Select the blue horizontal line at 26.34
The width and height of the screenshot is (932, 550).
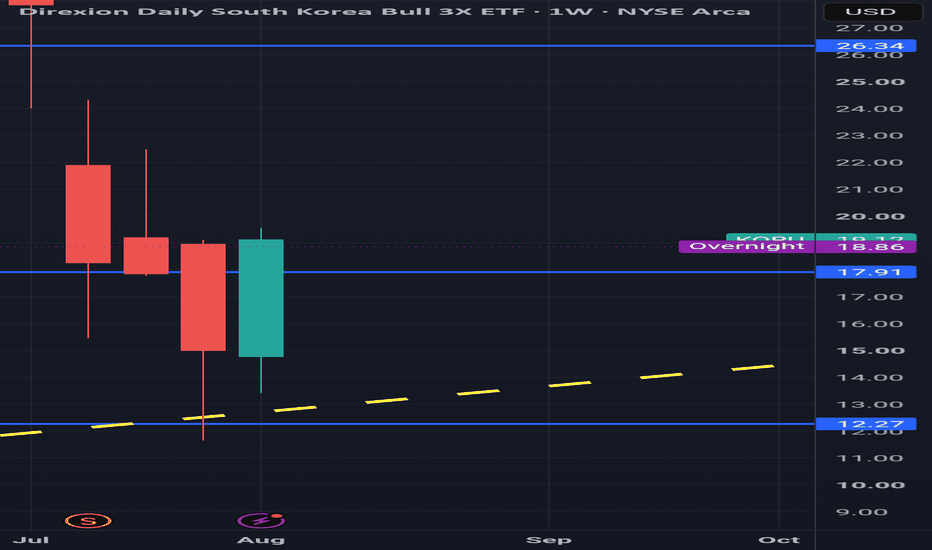click(x=407, y=46)
